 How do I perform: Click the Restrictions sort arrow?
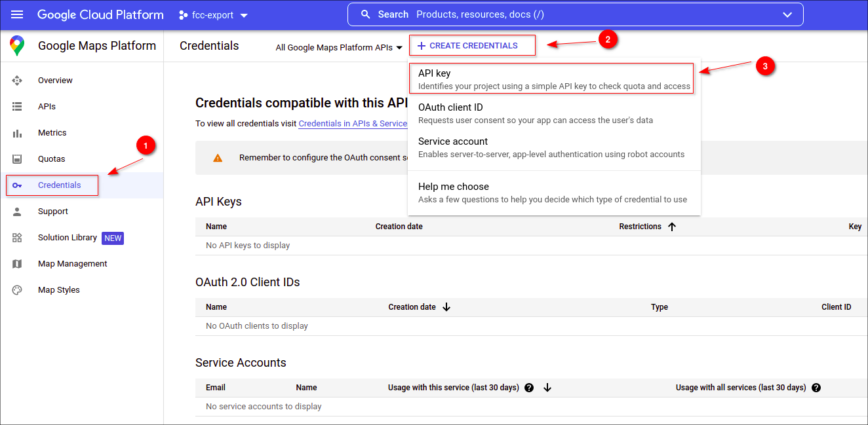coord(672,227)
